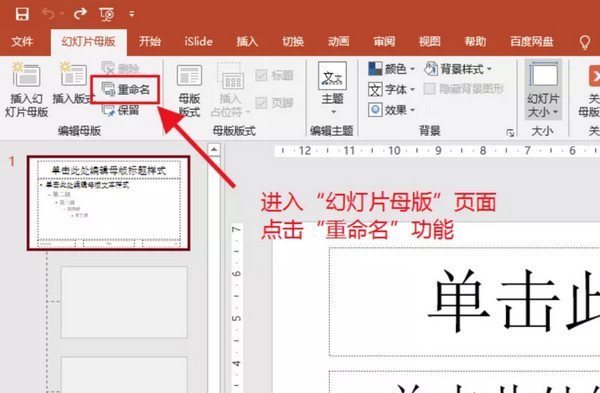Click the 母版版式 icon button

point(189,91)
